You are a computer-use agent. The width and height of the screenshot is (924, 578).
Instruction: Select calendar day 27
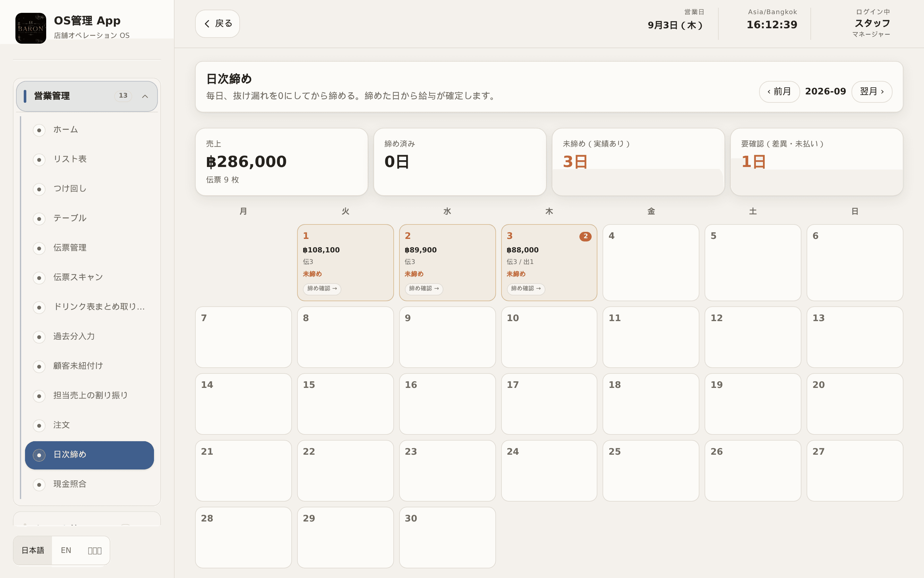coord(854,470)
